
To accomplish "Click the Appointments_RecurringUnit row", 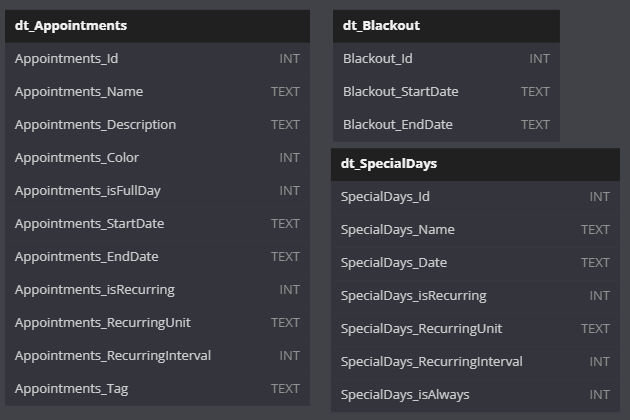I will click(157, 323).
